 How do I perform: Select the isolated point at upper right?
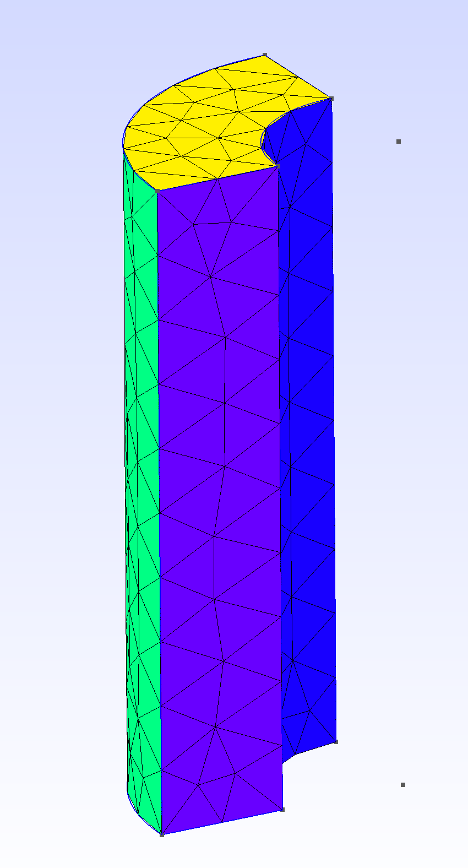399,142
